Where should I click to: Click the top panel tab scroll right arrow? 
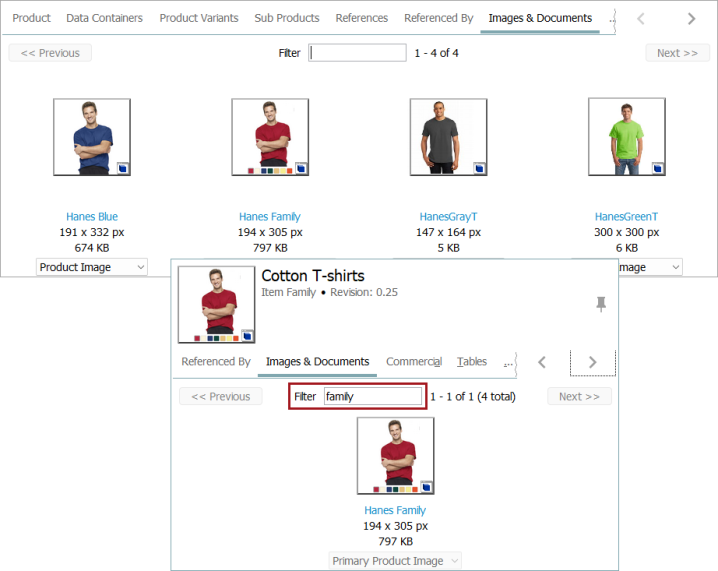coord(691,18)
